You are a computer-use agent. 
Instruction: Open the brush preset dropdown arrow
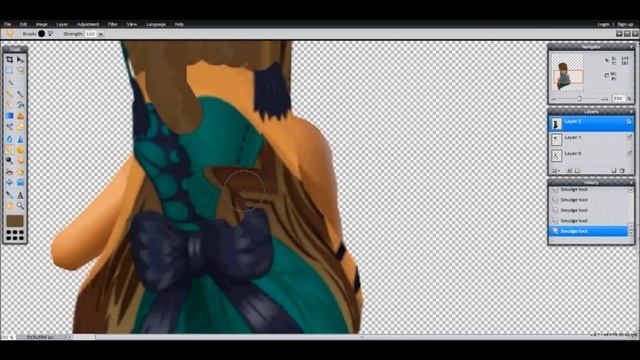tap(50, 34)
